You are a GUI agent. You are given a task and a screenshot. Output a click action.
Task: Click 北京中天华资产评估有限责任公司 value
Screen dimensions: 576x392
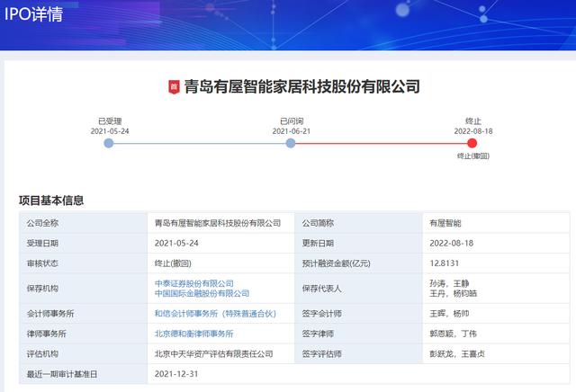point(214,354)
